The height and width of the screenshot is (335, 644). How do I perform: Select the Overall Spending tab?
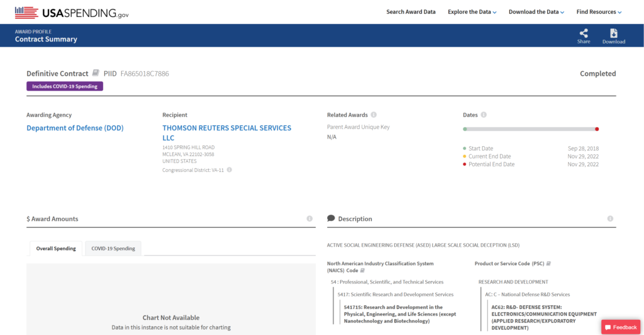[56, 248]
